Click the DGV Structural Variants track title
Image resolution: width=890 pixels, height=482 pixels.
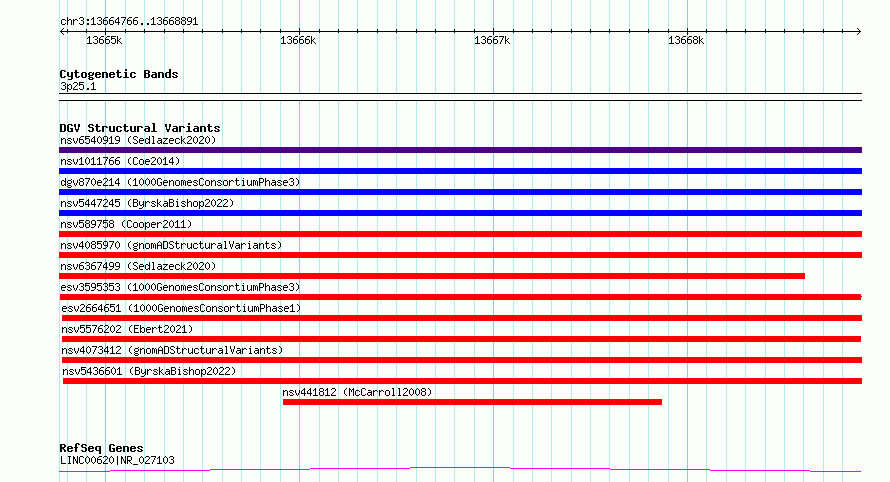pos(140,128)
